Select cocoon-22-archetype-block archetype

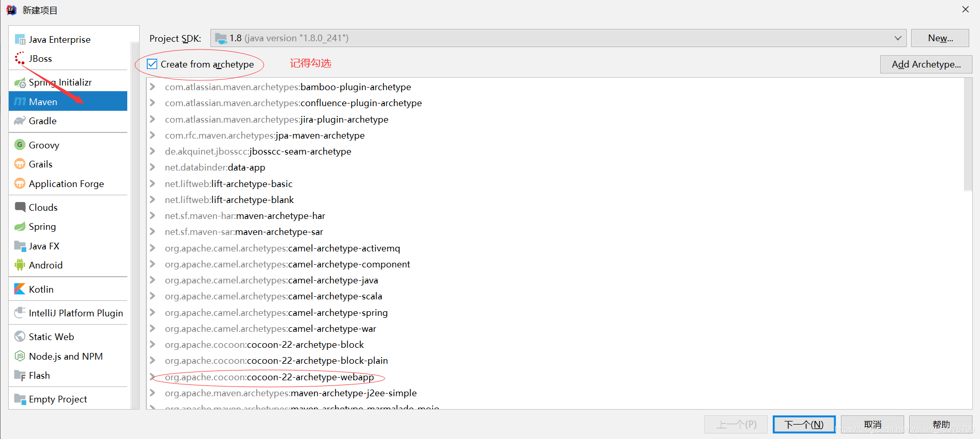[264, 344]
